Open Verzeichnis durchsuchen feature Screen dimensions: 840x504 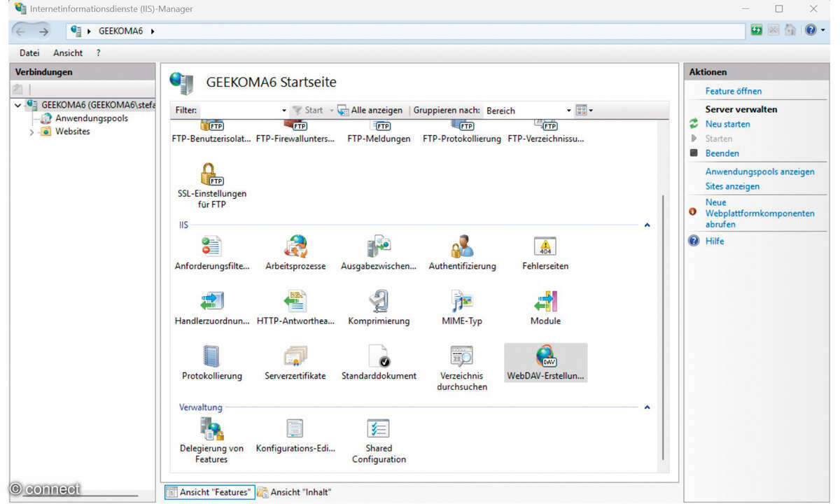pyautogui.click(x=462, y=367)
